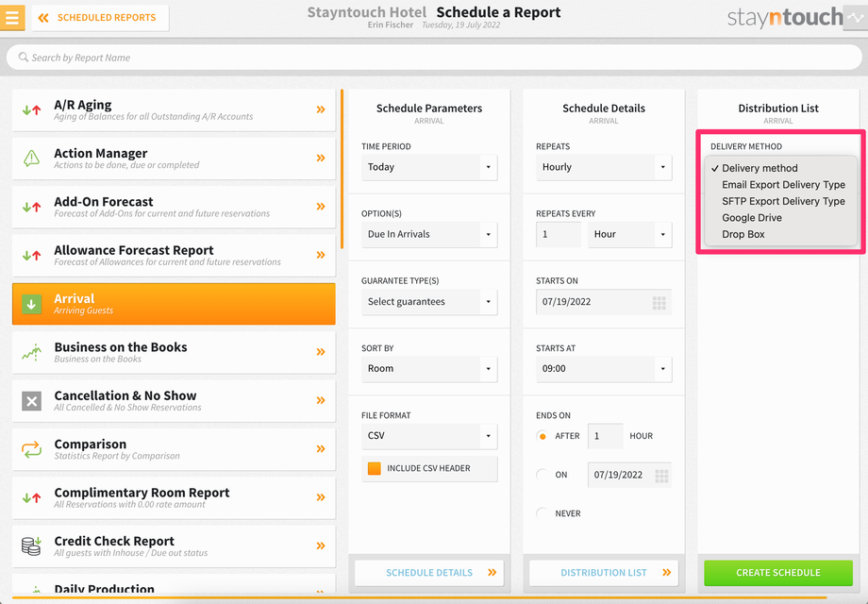Click the Allowance Forecast Report arrows icon
This screenshot has height=604, width=868.
31,255
